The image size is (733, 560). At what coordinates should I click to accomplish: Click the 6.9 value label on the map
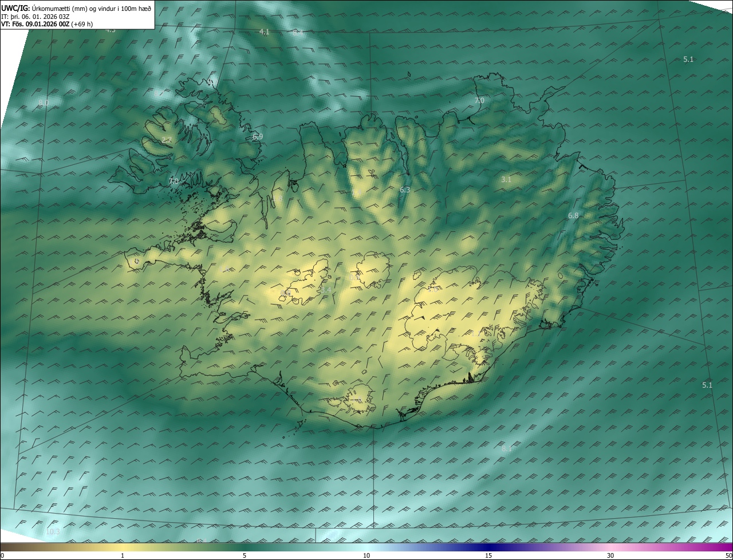(258, 137)
